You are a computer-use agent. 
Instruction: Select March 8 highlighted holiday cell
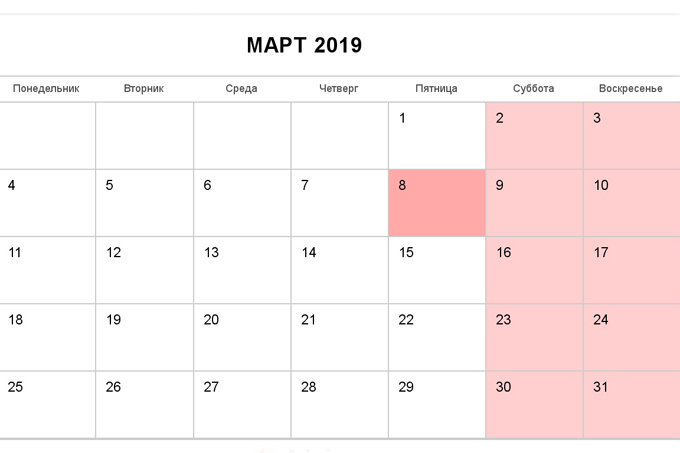click(437, 203)
